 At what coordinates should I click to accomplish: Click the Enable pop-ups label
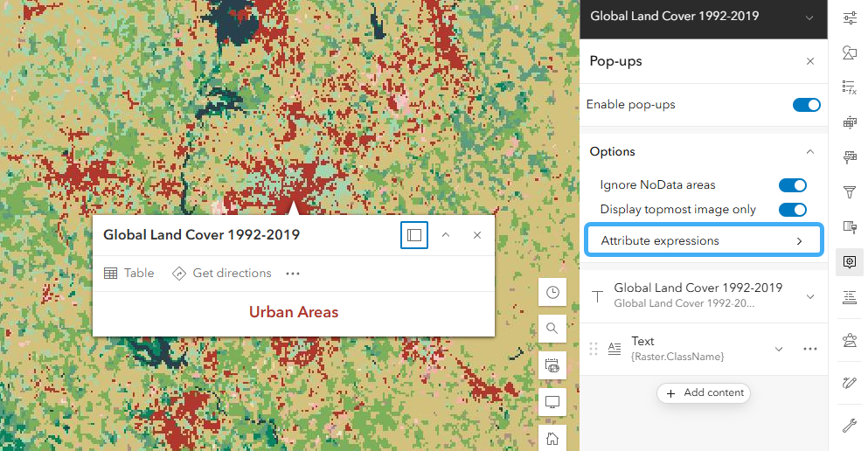(x=630, y=105)
